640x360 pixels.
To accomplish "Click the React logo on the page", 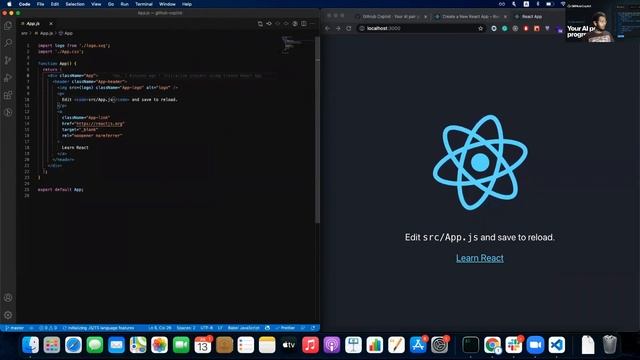I will click(480, 162).
